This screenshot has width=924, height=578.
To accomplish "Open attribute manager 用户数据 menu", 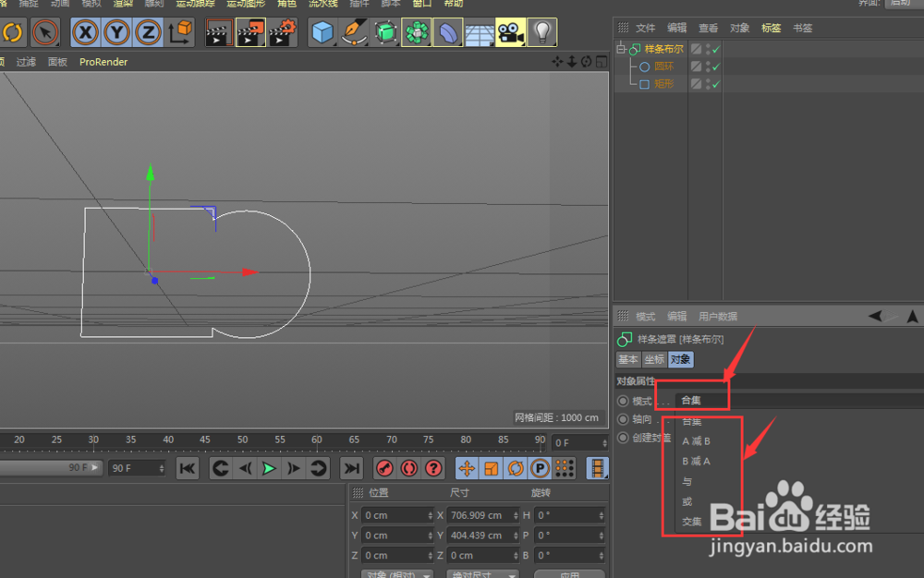I will [718, 316].
